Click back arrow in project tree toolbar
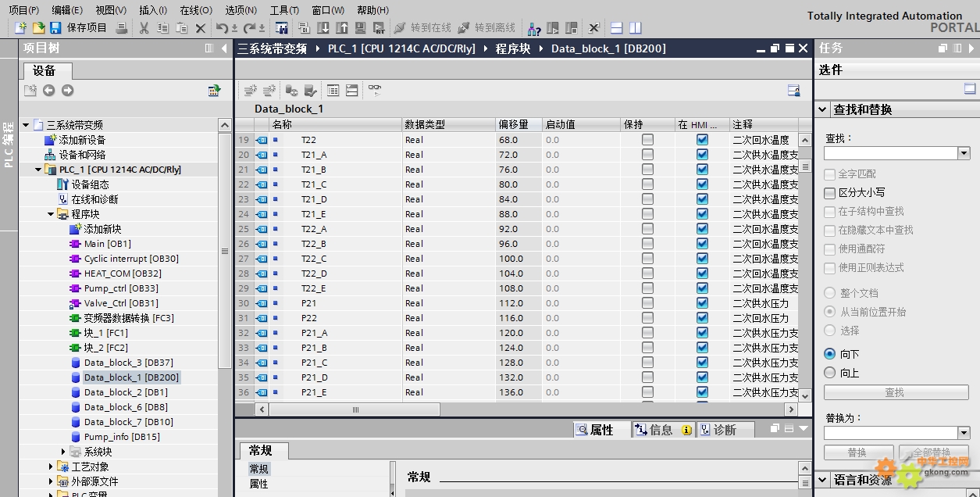The height and width of the screenshot is (497, 980). [49, 91]
